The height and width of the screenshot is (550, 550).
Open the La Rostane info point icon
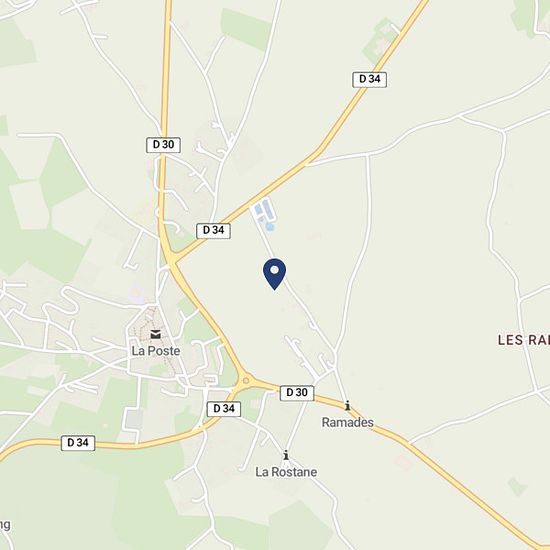point(286,455)
